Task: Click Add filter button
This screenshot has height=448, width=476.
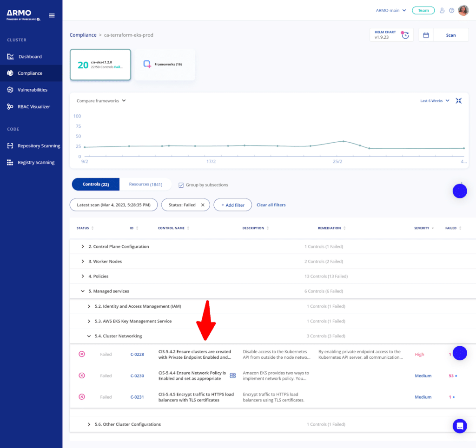Action: (x=233, y=205)
